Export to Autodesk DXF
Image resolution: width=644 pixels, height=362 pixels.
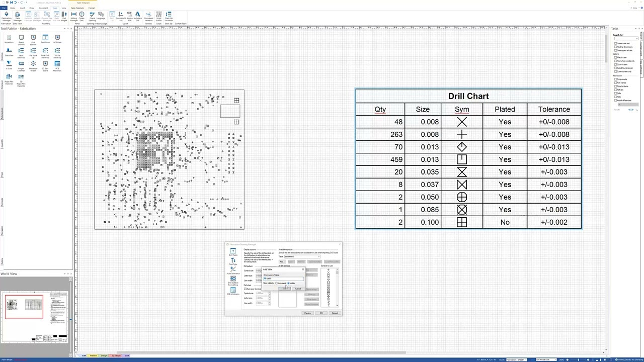138,17
